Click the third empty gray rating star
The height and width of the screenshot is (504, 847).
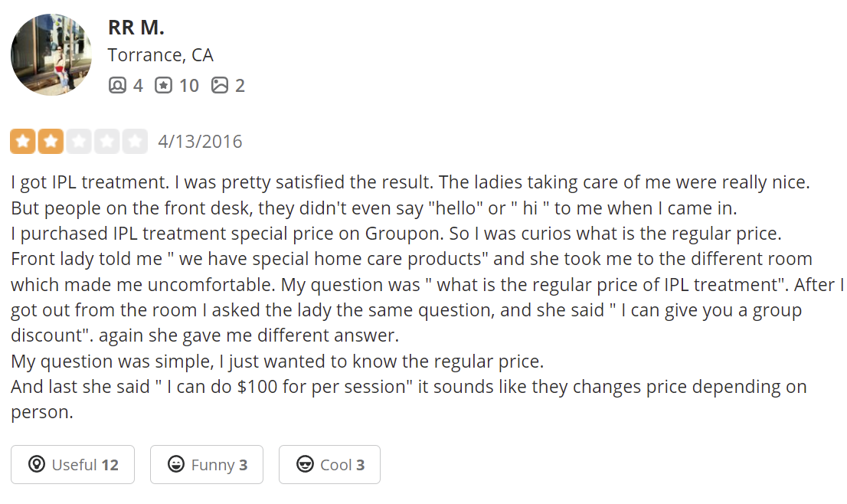(x=79, y=142)
